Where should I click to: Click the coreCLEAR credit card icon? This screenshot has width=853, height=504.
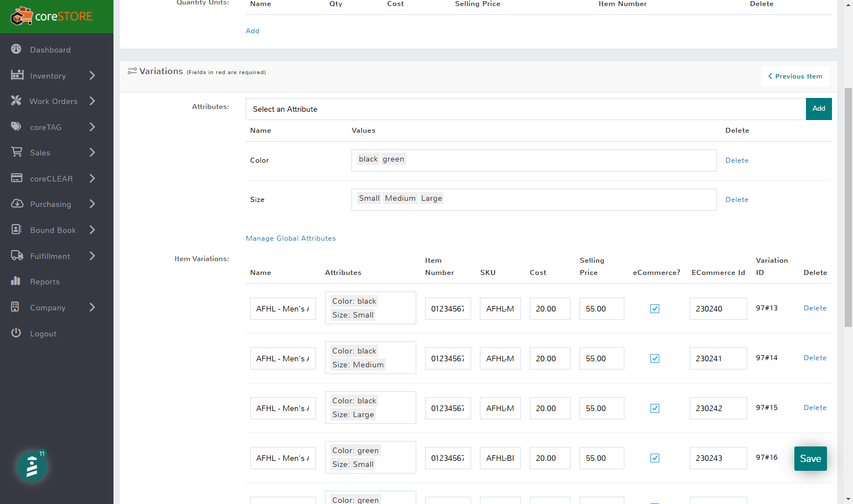click(x=17, y=178)
